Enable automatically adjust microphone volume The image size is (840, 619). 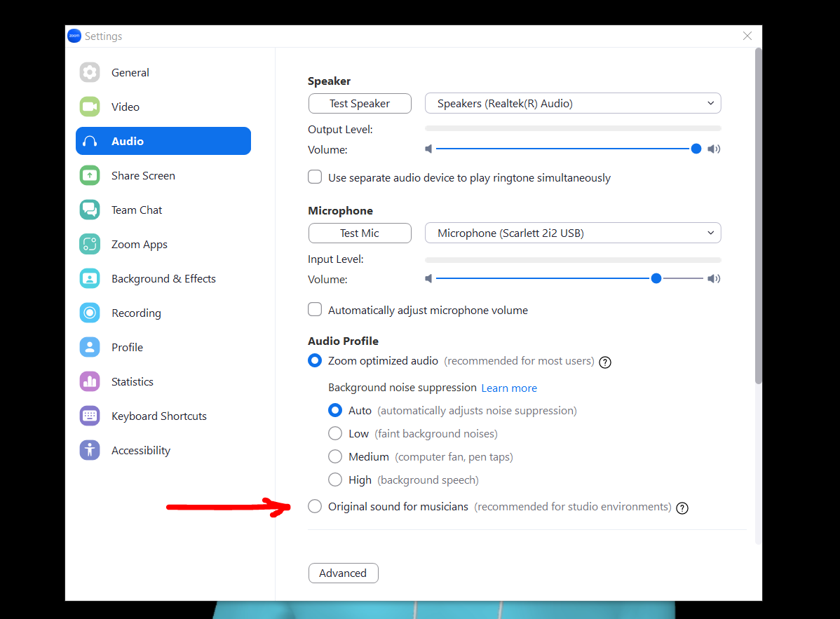[315, 310]
